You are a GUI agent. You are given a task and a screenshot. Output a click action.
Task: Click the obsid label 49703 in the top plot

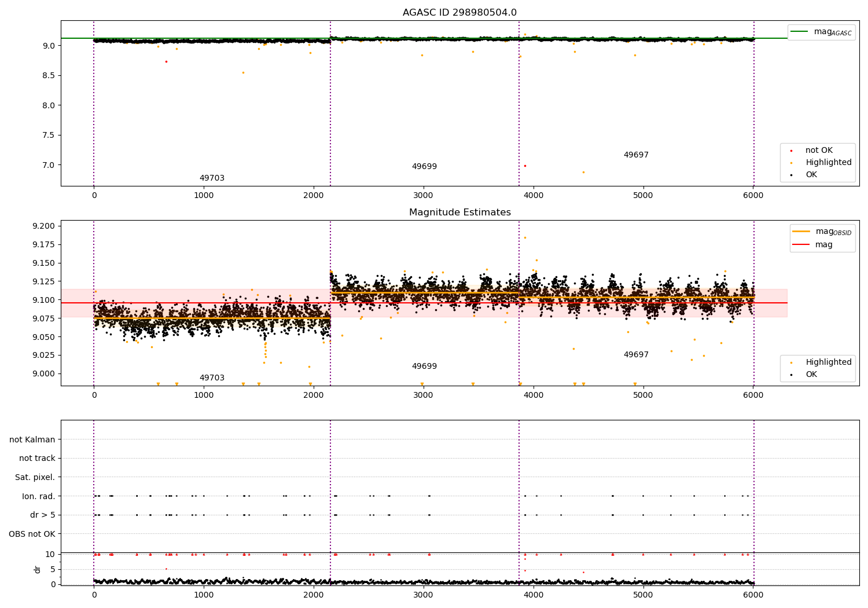coord(212,178)
